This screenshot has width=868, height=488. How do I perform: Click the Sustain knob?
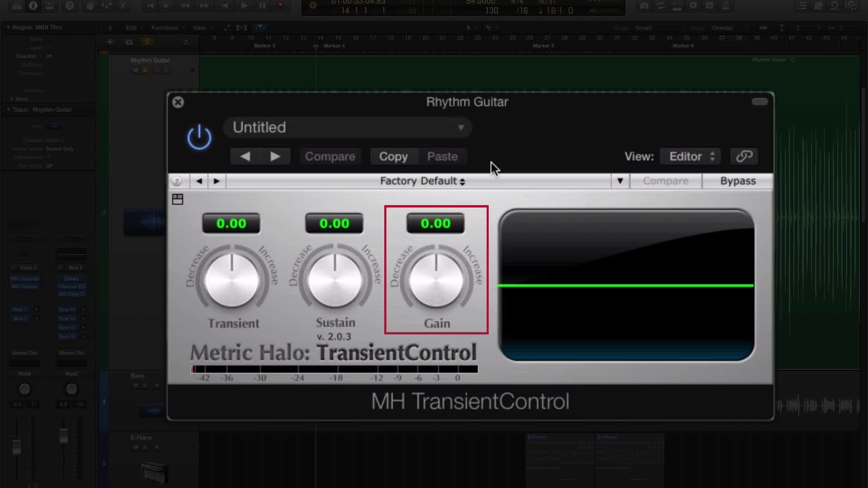point(335,280)
